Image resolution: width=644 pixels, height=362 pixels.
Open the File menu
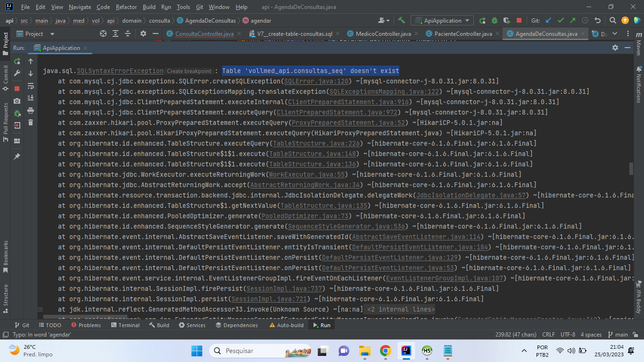click(x=25, y=7)
